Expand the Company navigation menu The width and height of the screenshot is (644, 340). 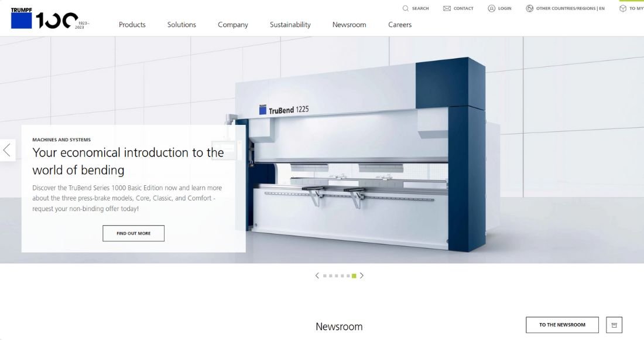(x=232, y=25)
